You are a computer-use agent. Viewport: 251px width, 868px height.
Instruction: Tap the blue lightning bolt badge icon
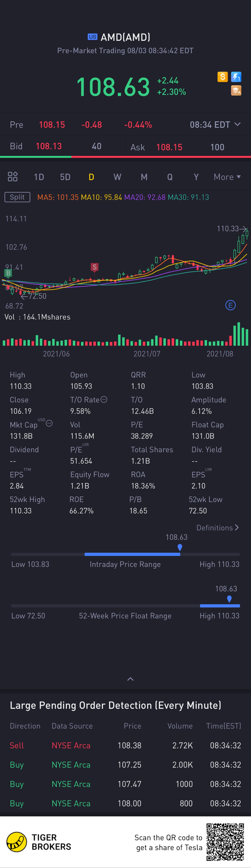[236, 77]
